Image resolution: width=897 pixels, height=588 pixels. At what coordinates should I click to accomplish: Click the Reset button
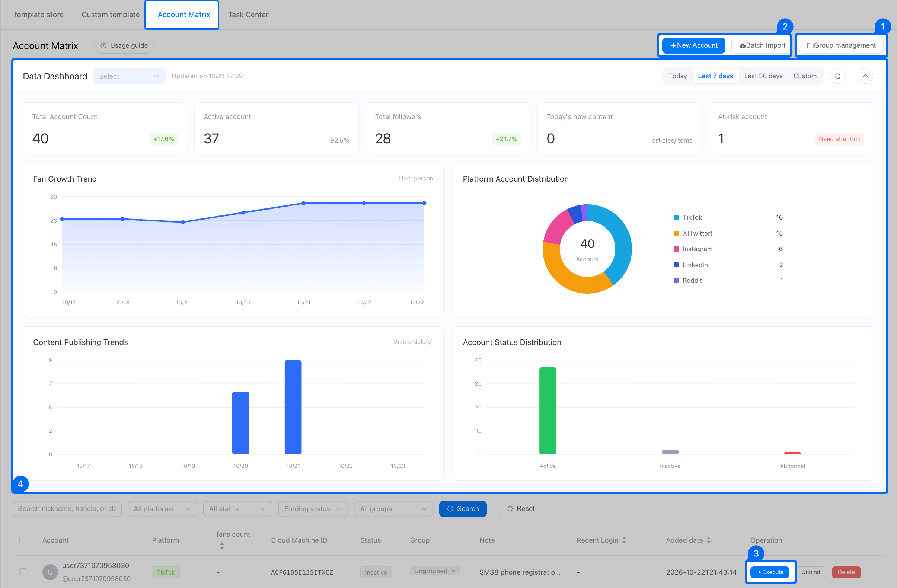click(520, 509)
